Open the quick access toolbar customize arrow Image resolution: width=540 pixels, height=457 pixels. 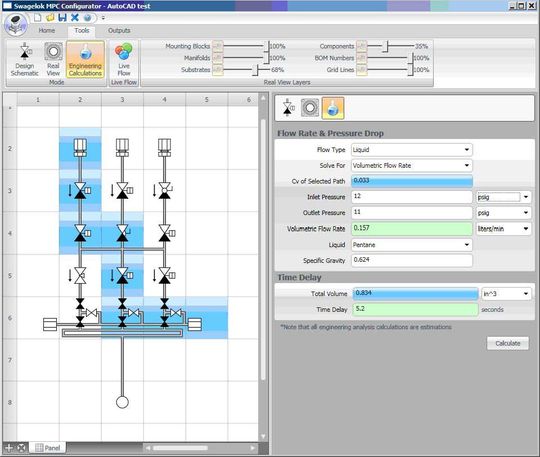tap(103, 18)
